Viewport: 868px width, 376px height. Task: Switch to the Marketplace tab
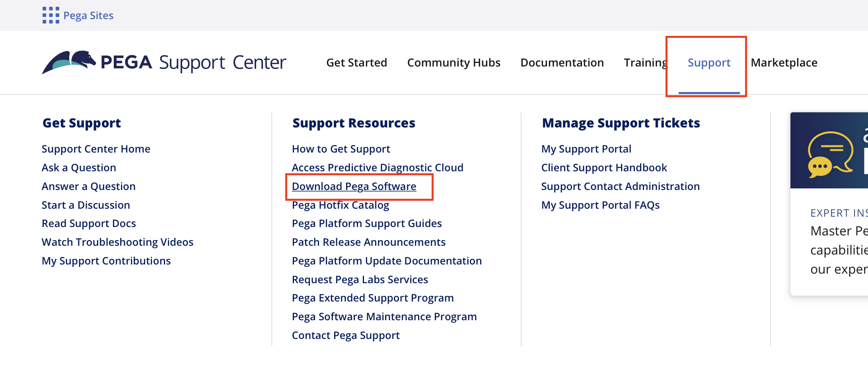point(783,63)
